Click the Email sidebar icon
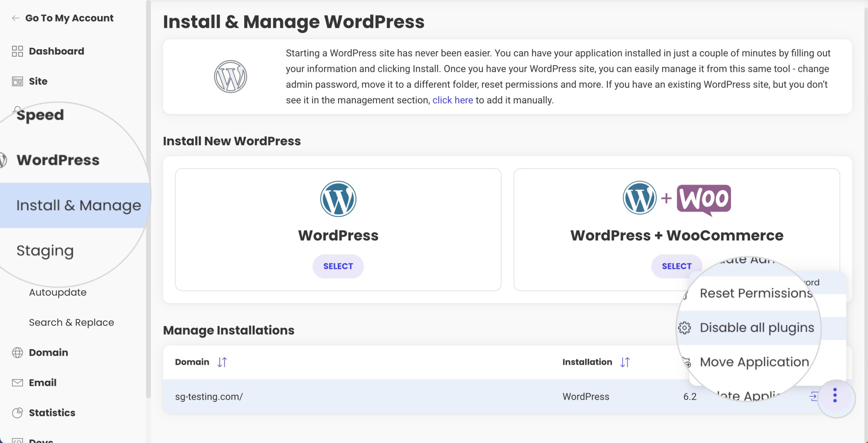Screen dimensions: 868x443 17,382
